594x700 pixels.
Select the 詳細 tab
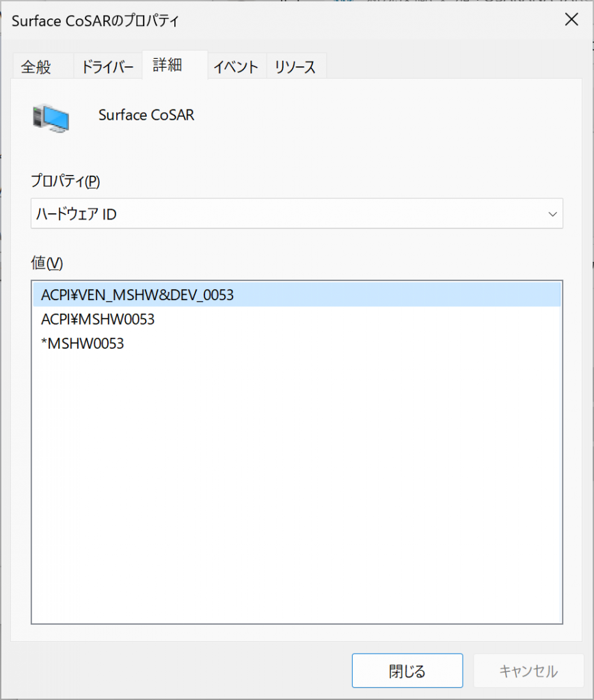tap(175, 65)
